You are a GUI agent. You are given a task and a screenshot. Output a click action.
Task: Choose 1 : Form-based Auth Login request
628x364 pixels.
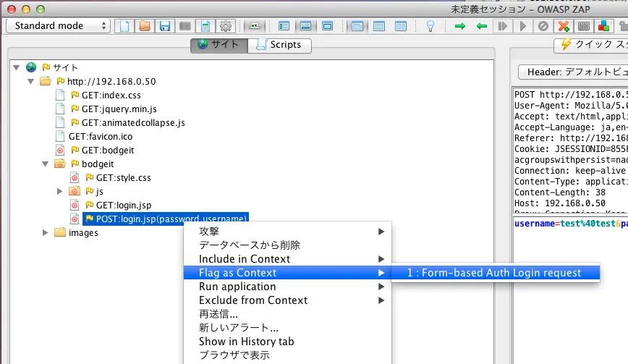496,273
